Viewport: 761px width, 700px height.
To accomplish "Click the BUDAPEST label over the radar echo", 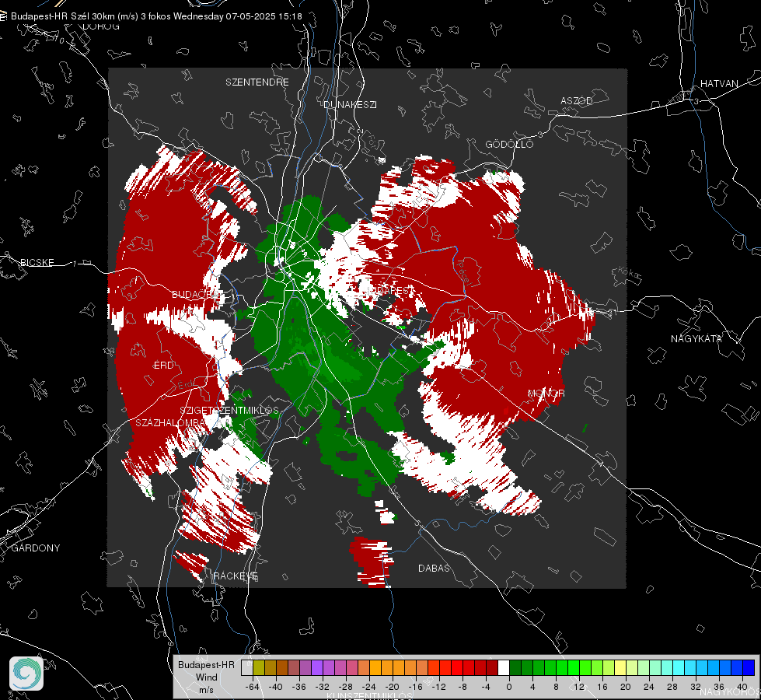I will point(389,290).
